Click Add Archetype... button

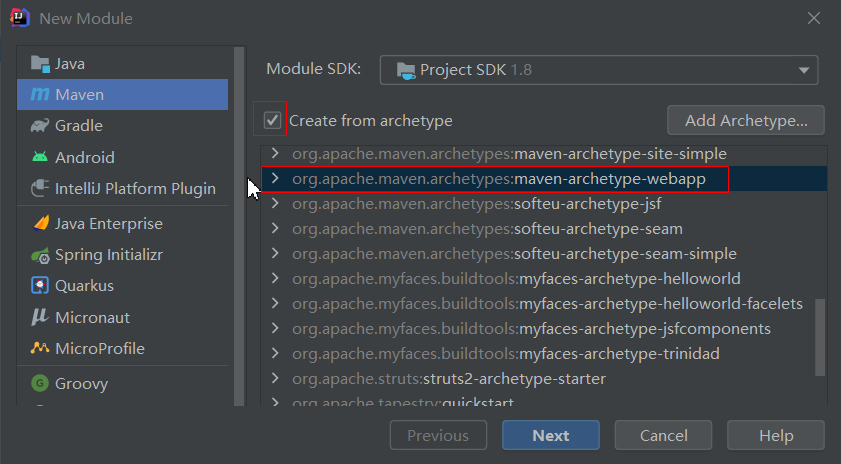tap(746, 120)
